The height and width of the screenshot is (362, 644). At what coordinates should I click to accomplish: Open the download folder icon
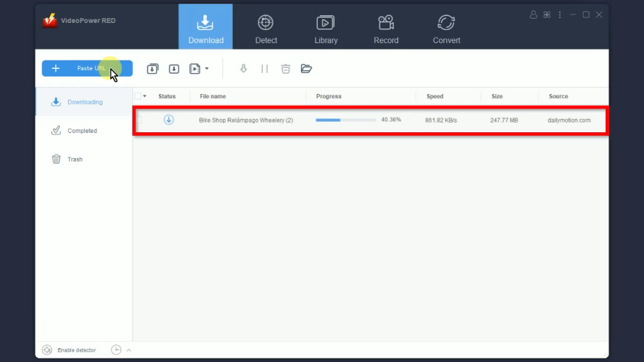(307, 68)
